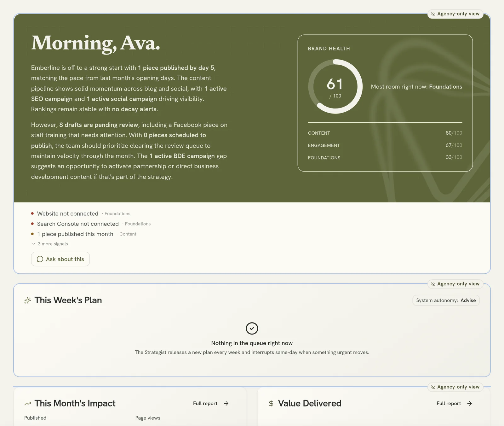Click the Page views metric label
Screen dimensions: 504x426
pyautogui.click(x=148, y=418)
